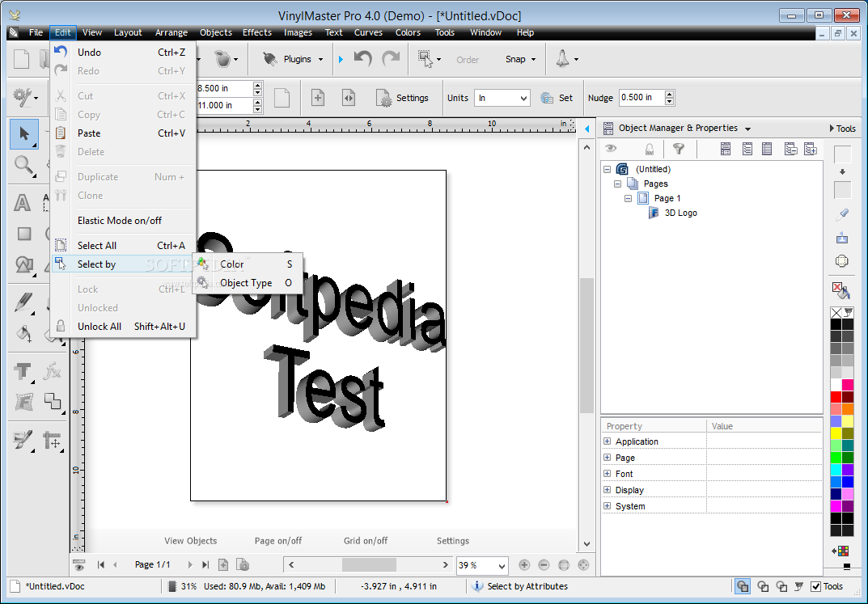Open the Curves menu
868x604 pixels.
click(x=368, y=32)
